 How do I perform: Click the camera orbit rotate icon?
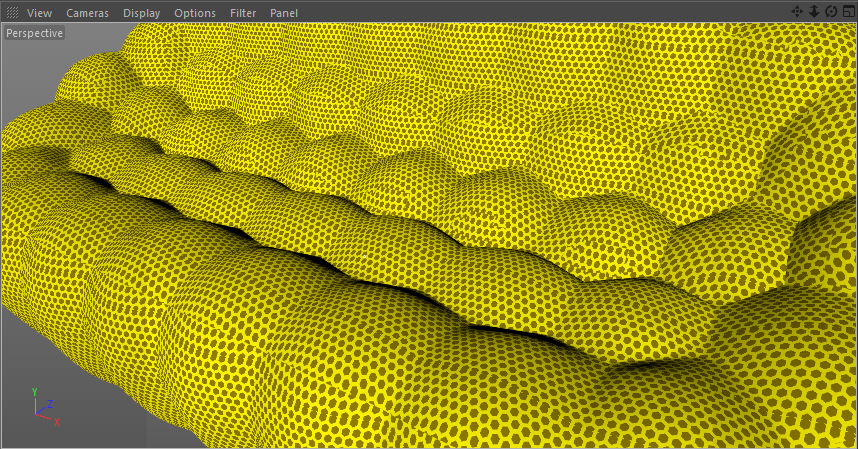(x=831, y=11)
